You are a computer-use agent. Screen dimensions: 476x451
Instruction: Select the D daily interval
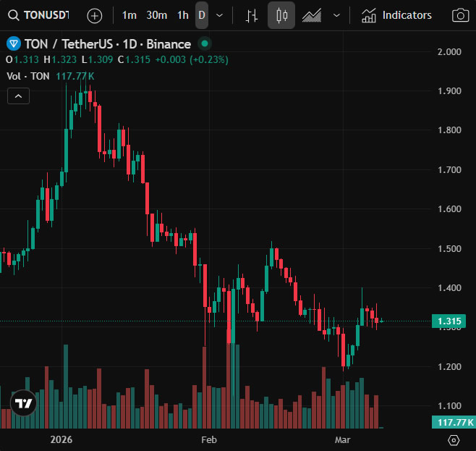(x=202, y=15)
